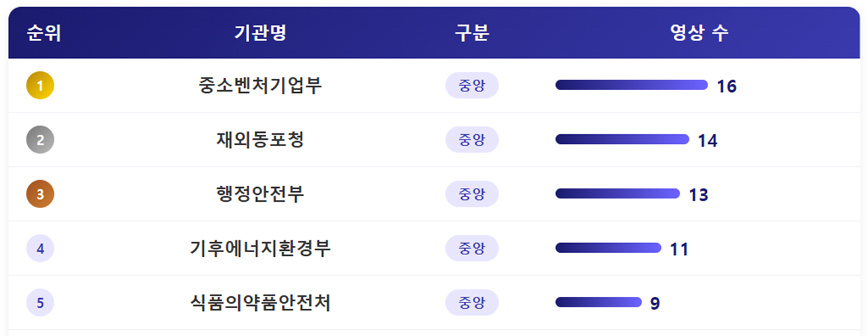Click the silver rank 2 medal badge

40,140
